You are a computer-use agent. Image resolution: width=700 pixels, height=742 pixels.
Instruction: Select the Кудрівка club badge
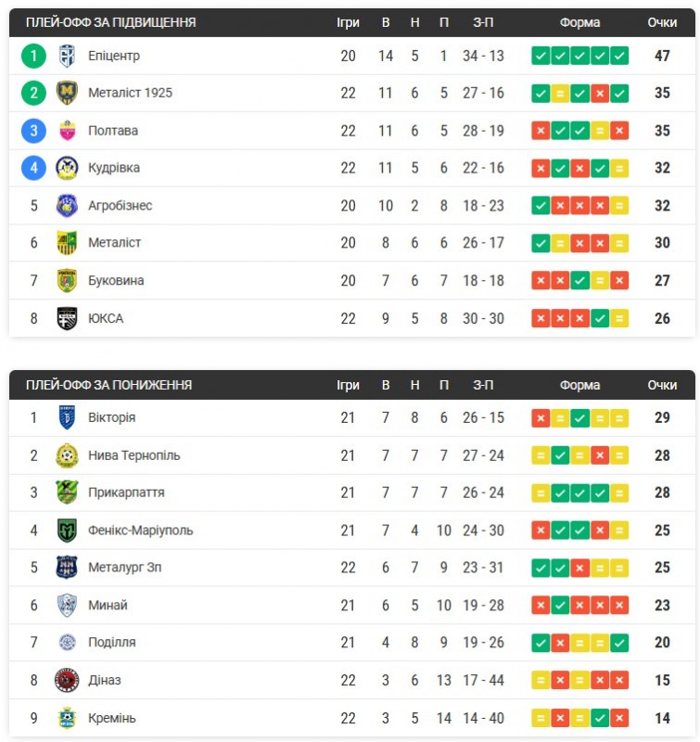pyautogui.click(x=67, y=168)
